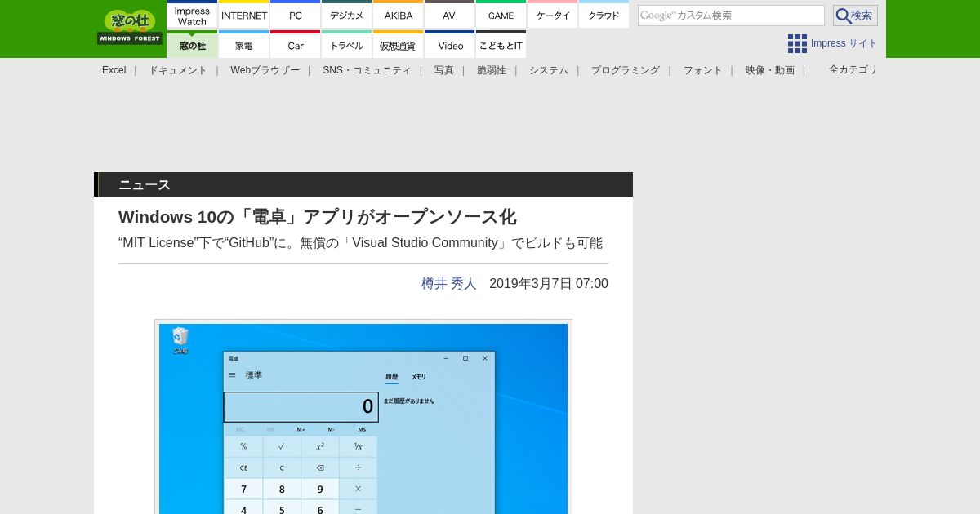Open the 写真 category
The width and height of the screenshot is (980, 514).
tap(444, 70)
